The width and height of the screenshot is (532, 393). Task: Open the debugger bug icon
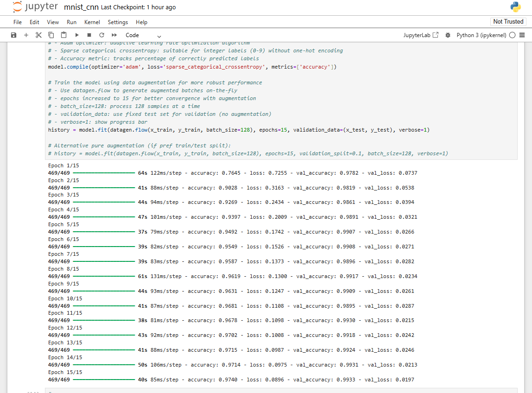pyautogui.click(x=448, y=35)
